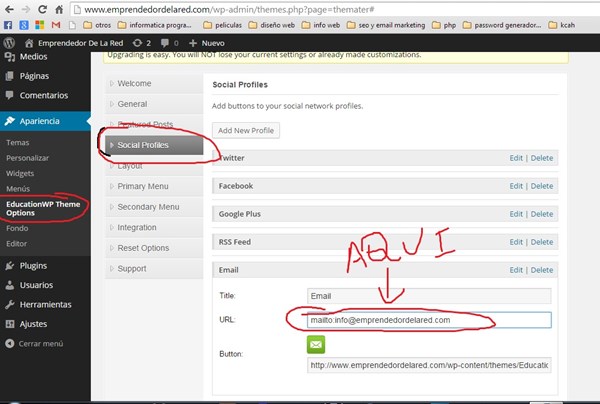Open the Gmail bookmark icon
This screenshot has height=404, width=600.
coord(56,25)
